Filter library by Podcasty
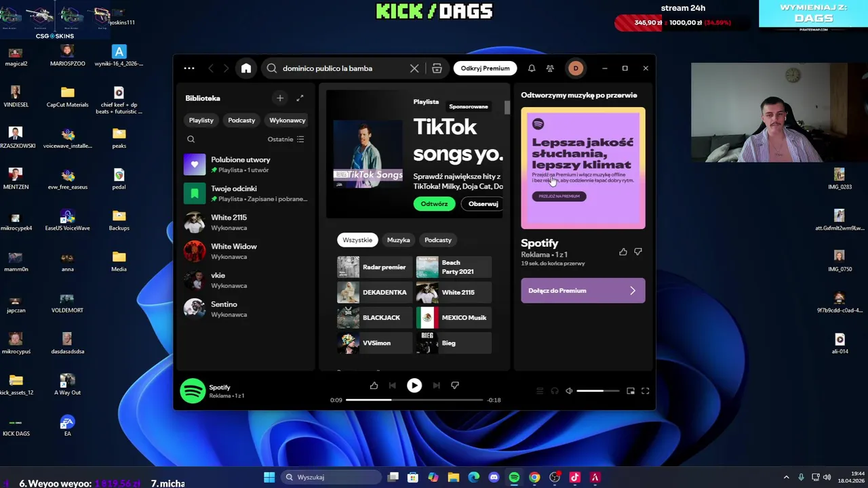868x488 pixels. pyautogui.click(x=241, y=121)
